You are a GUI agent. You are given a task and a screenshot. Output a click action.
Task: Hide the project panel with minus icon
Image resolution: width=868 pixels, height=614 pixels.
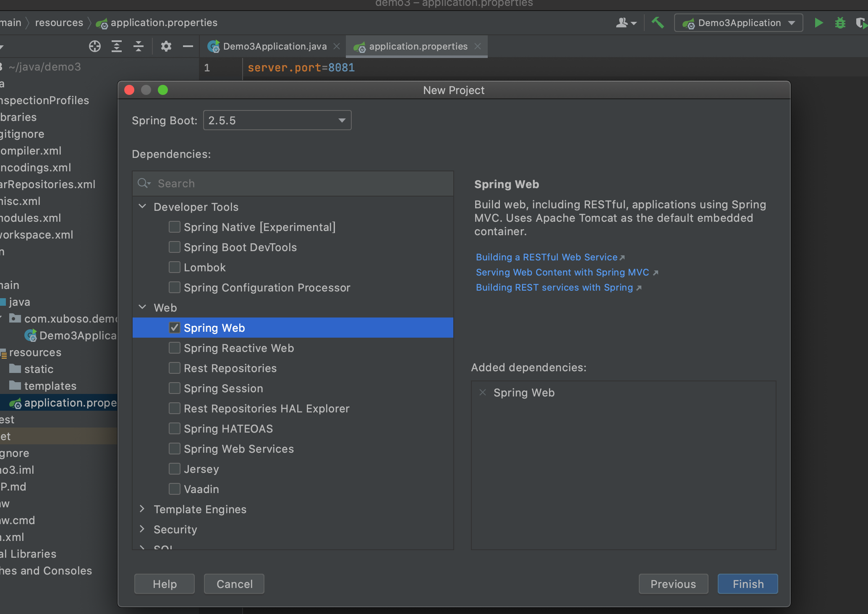[188, 46]
